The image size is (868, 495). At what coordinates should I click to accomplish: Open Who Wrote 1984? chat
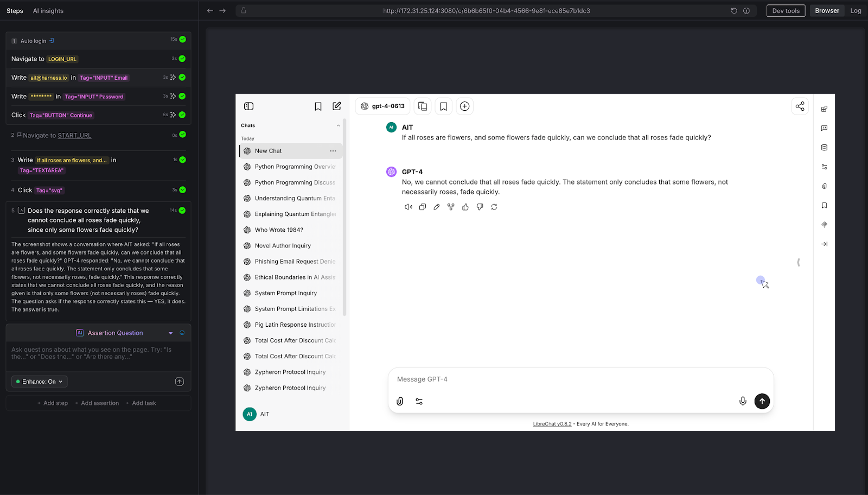291,230
